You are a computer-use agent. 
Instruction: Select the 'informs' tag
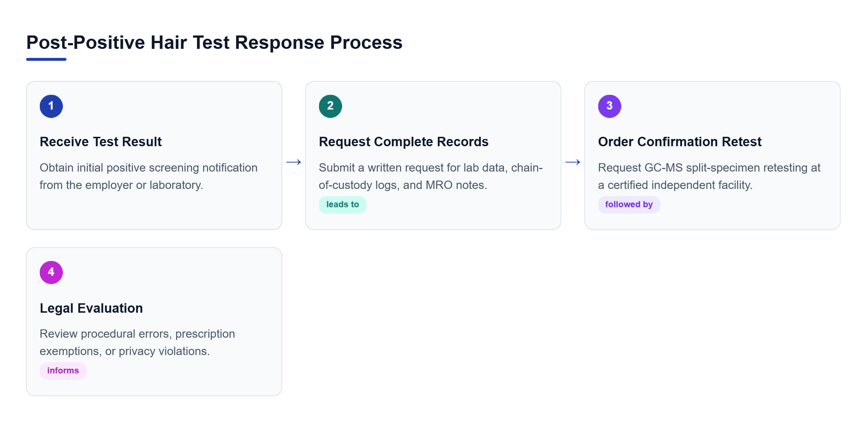point(63,371)
